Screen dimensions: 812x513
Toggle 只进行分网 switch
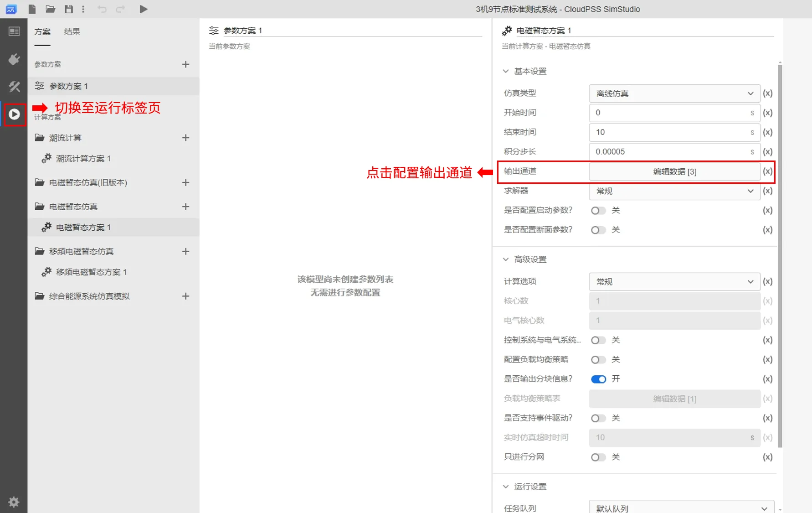point(598,457)
